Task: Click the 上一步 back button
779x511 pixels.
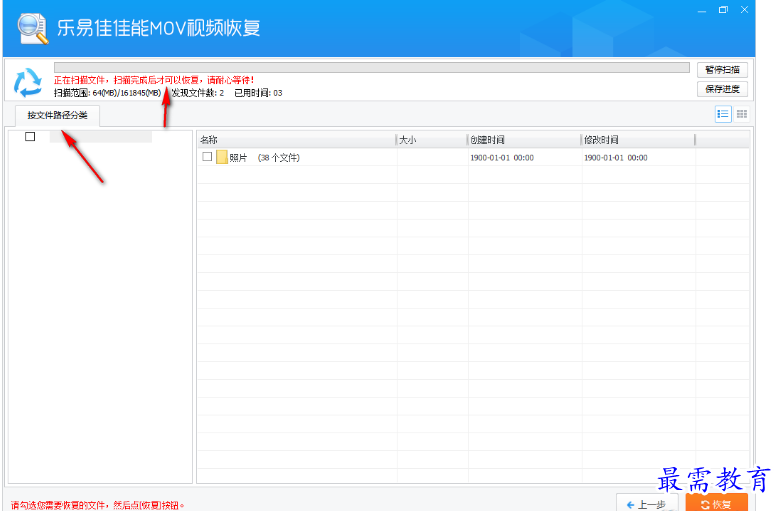Action: pos(647,503)
